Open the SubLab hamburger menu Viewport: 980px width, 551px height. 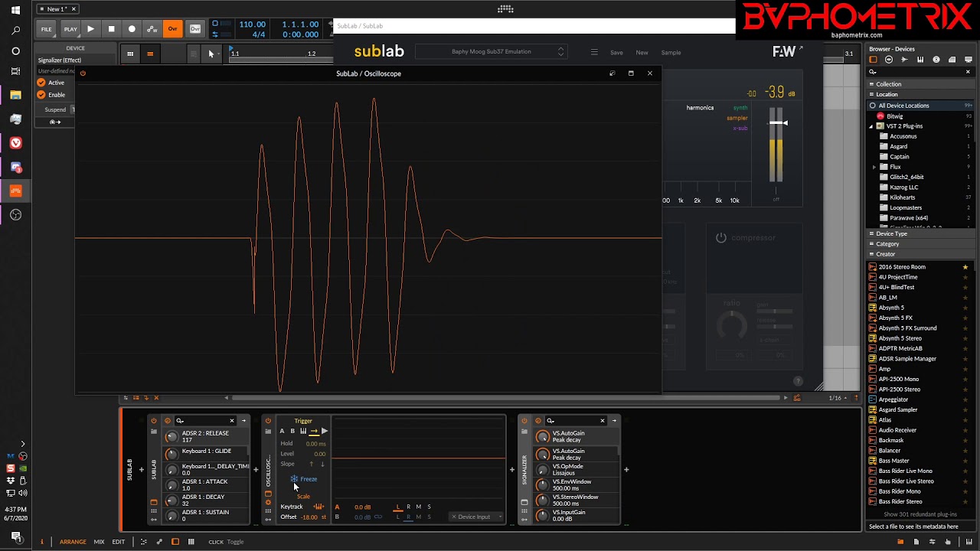click(594, 52)
